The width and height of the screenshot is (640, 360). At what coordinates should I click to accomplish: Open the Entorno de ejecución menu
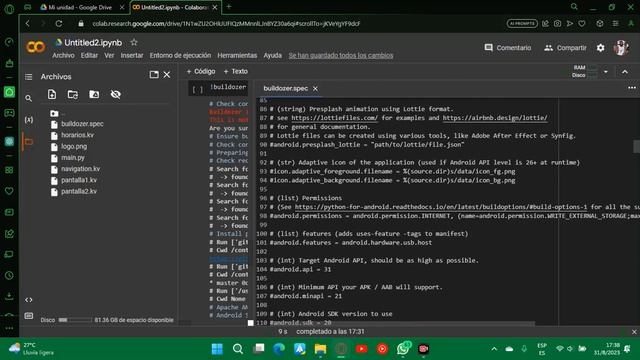pos(180,56)
